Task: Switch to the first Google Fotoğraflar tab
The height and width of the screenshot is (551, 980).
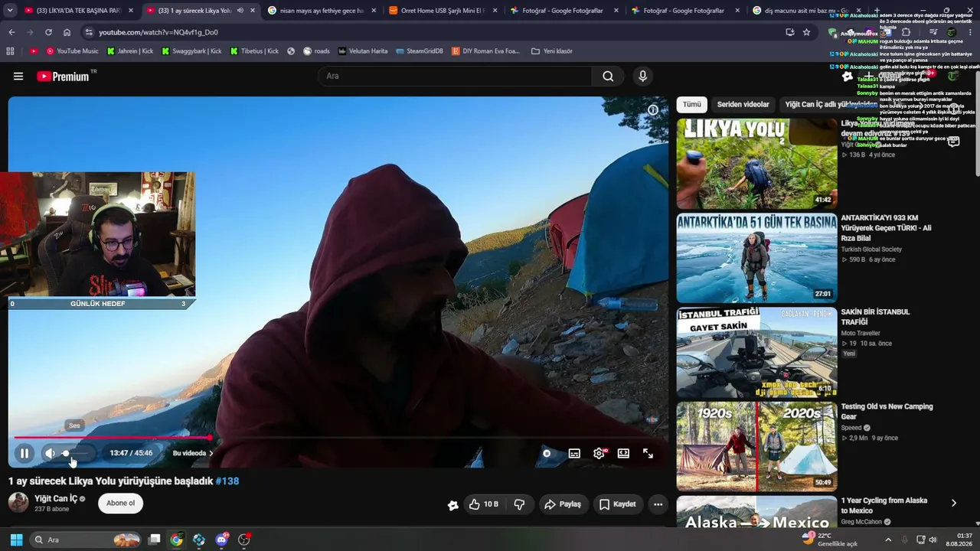Action: coord(565,11)
